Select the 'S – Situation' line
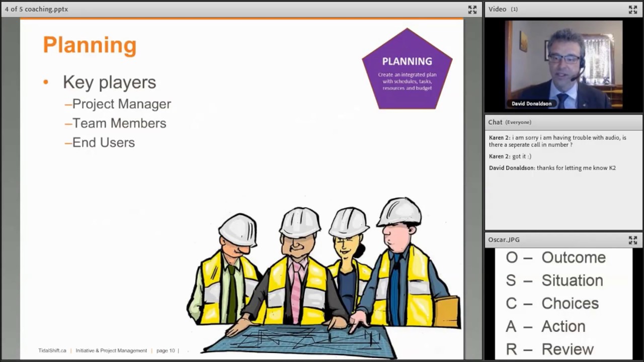 (x=554, y=281)
